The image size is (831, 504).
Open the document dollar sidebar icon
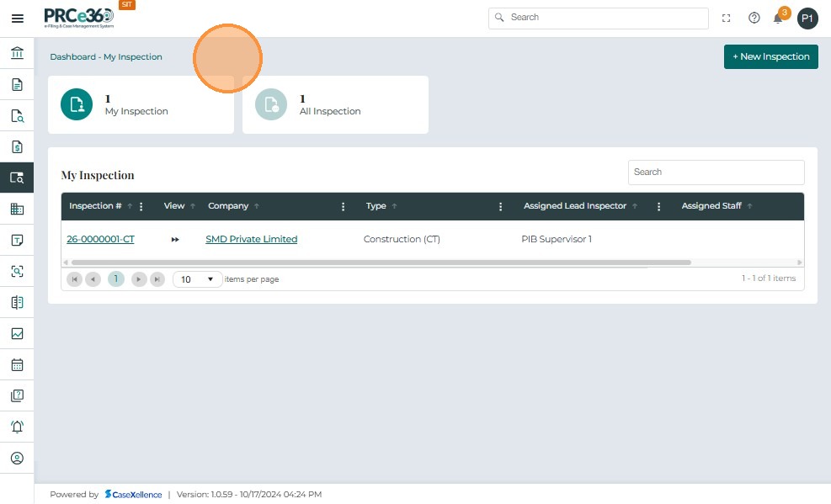17,146
